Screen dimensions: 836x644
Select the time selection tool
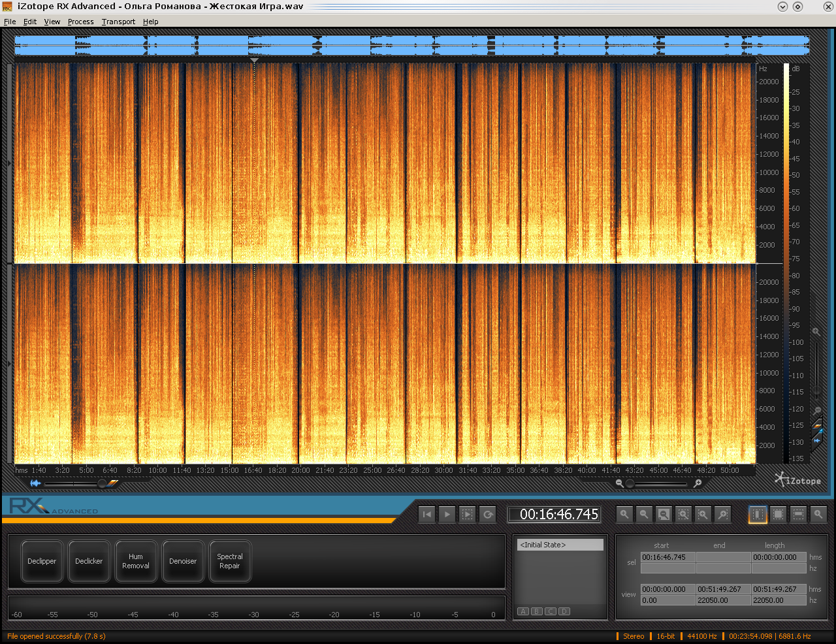758,515
